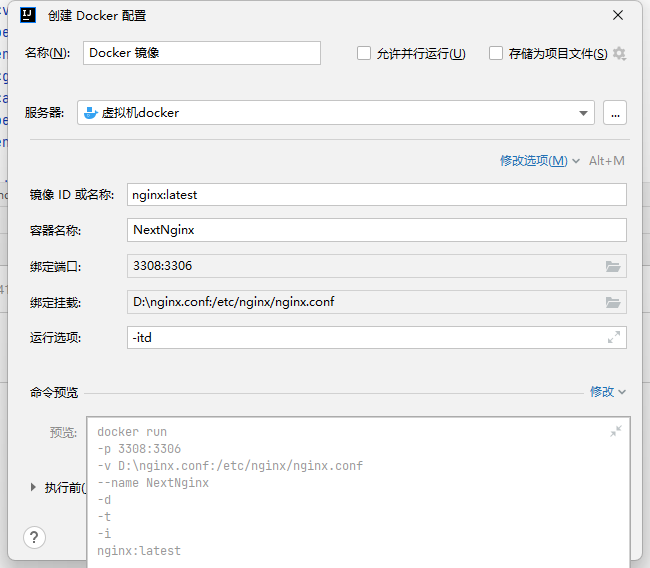This screenshot has height=568, width=650.
Task: Click 'docker run' line in preview
Action: pos(132,432)
